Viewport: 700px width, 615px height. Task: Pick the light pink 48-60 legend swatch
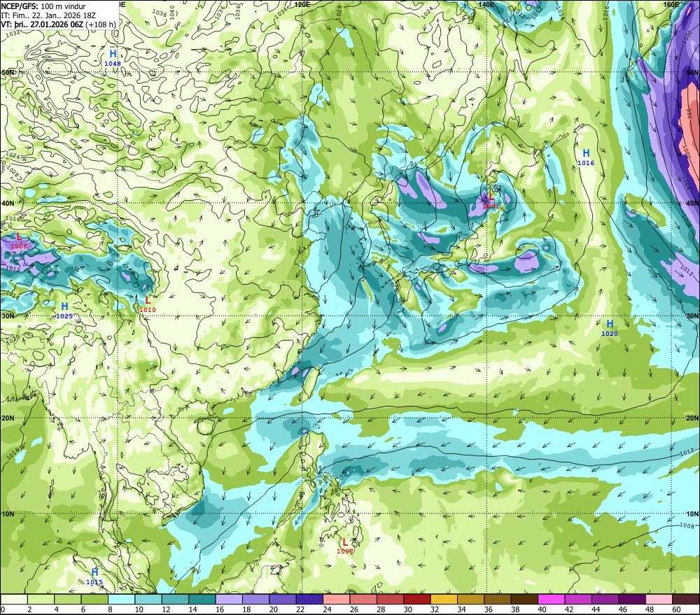coord(659,599)
